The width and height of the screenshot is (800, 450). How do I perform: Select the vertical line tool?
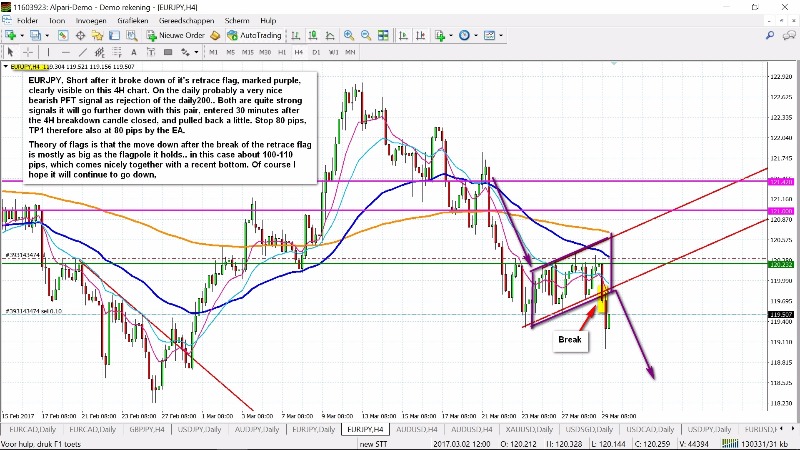click(x=48, y=52)
